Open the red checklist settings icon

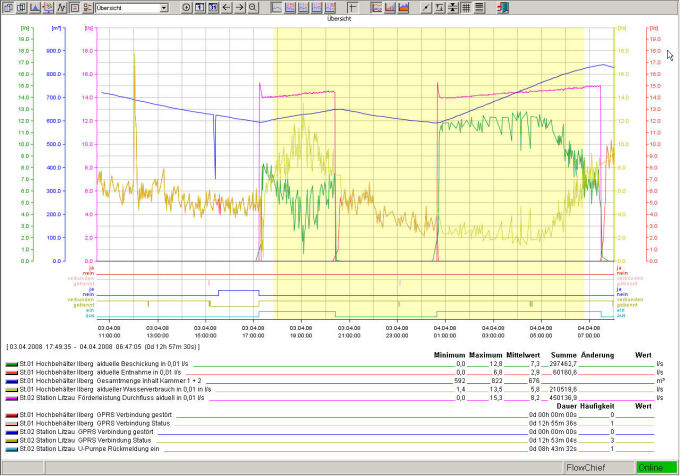click(88, 7)
